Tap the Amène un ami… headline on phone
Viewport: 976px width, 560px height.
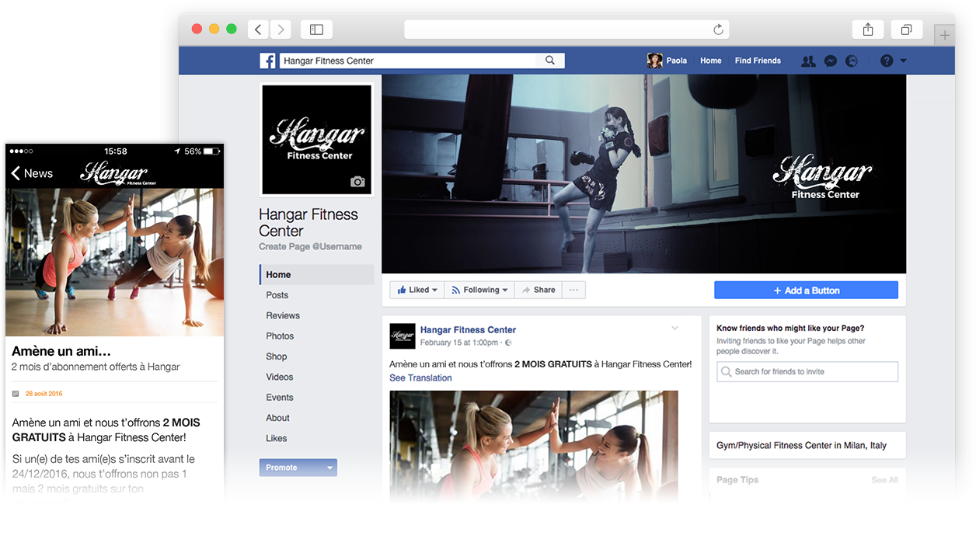pos(61,352)
